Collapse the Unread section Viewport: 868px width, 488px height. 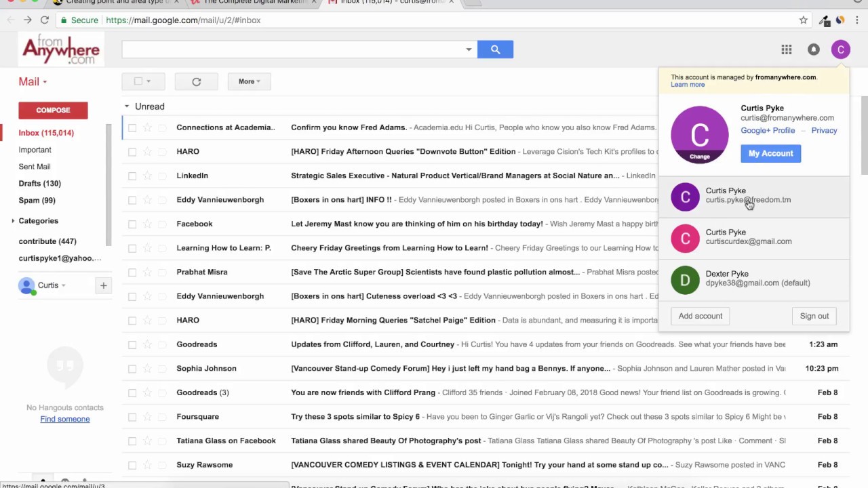126,106
